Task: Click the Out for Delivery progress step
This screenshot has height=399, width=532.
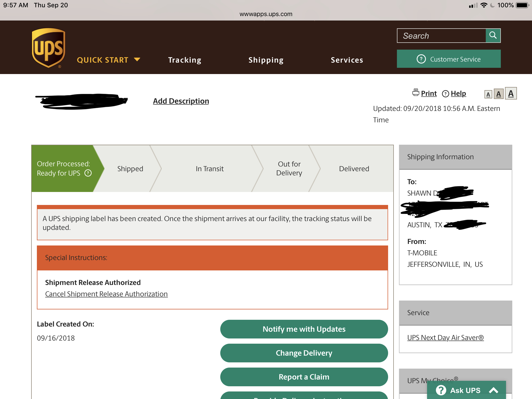Action: (x=289, y=169)
